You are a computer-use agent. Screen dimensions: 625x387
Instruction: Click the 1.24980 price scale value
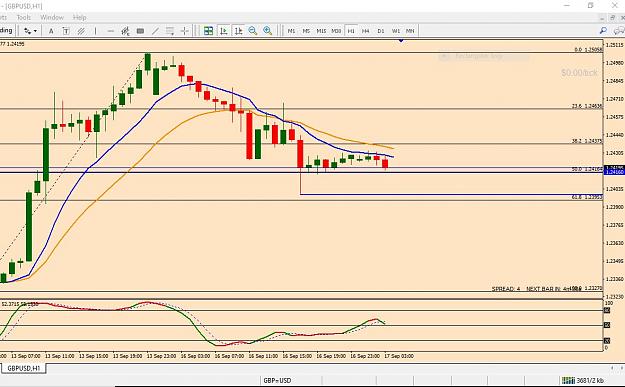click(615, 63)
